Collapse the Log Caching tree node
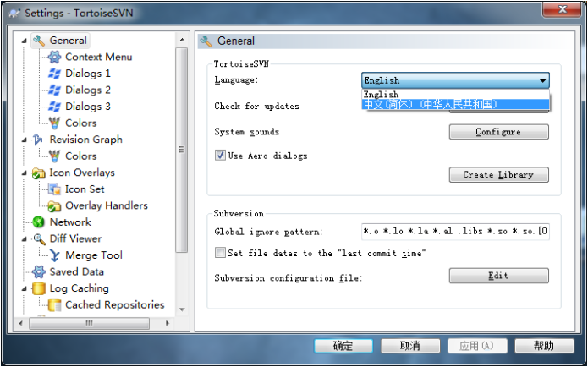 coord(25,288)
